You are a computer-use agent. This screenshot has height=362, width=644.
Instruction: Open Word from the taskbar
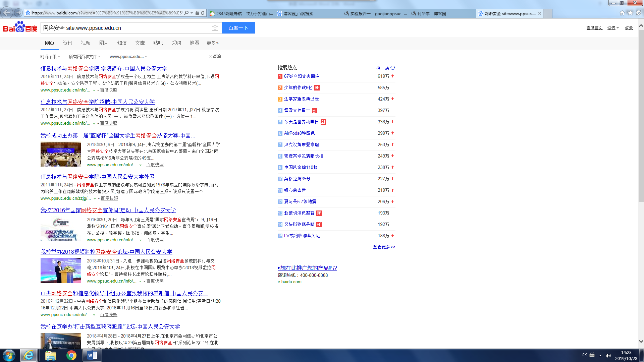[x=92, y=355]
